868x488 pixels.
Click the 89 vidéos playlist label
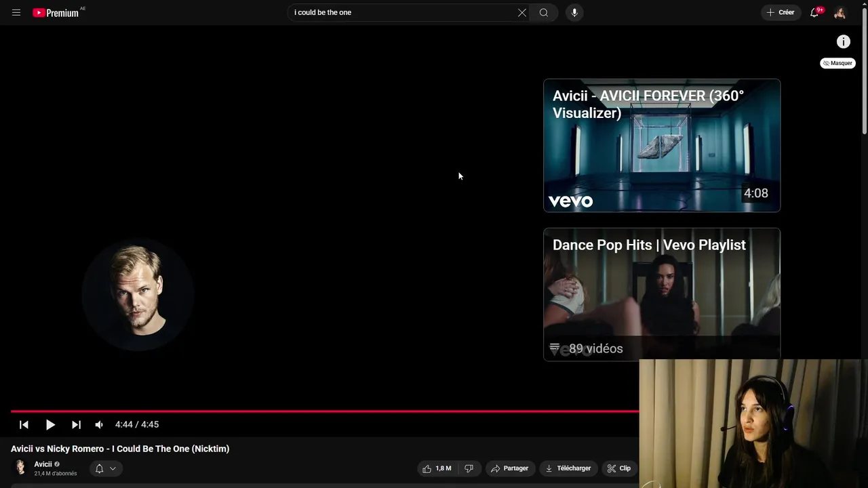595,348
